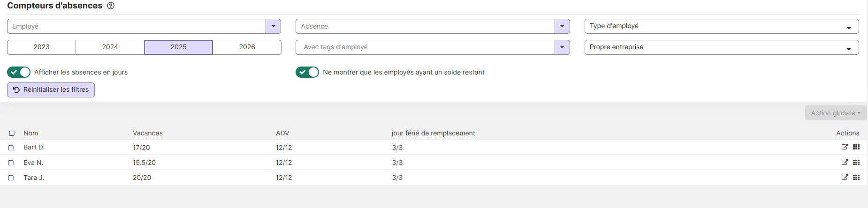
Task: Open Tara J.'s external link icon
Action: [845, 178]
